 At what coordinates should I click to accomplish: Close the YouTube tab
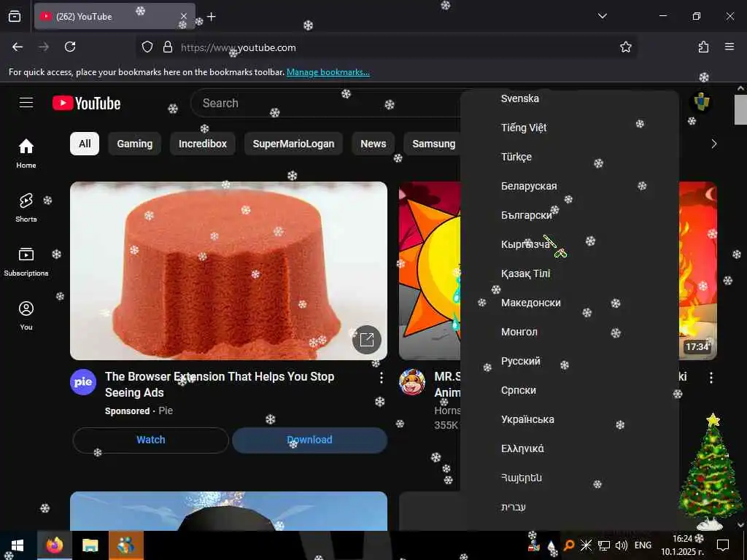pyautogui.click(x=183, y=16)
